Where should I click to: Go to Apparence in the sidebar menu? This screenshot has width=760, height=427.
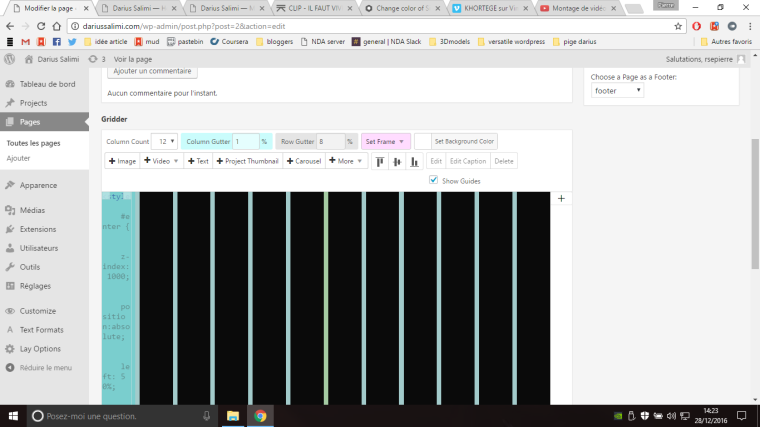pos(38,185)
